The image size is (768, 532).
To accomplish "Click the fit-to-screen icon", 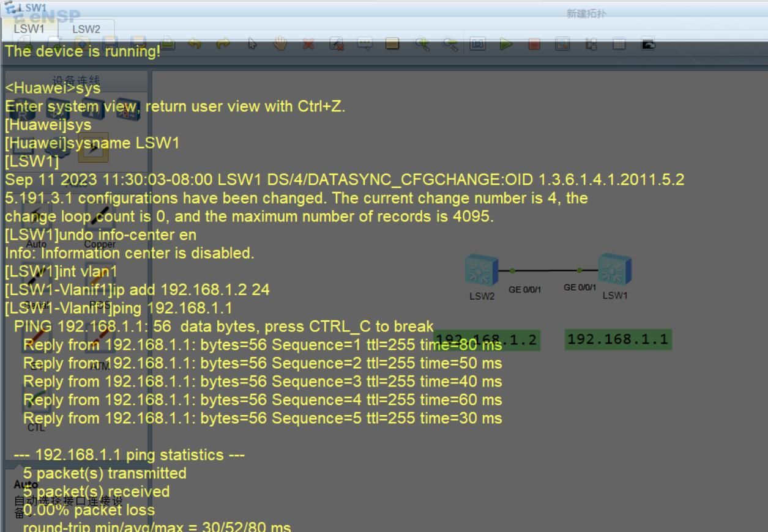I will (x=478, y=44).
